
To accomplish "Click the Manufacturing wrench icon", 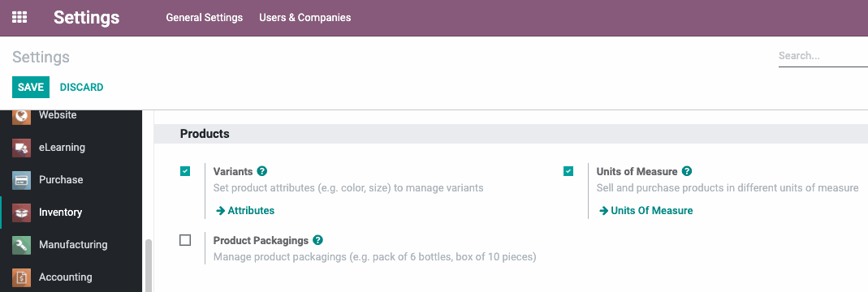I will pyautogui.click(x=22, y=244).
